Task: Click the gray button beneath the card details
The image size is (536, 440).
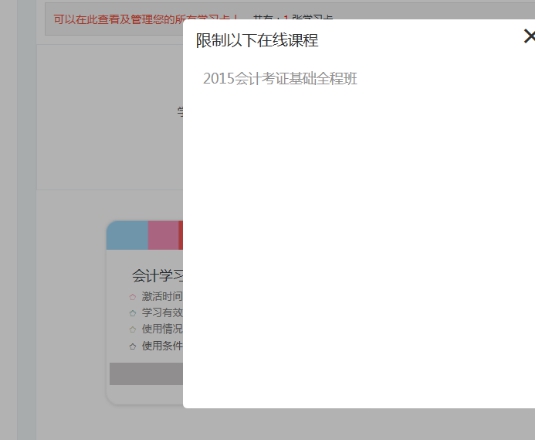Action: click(146, 374)
